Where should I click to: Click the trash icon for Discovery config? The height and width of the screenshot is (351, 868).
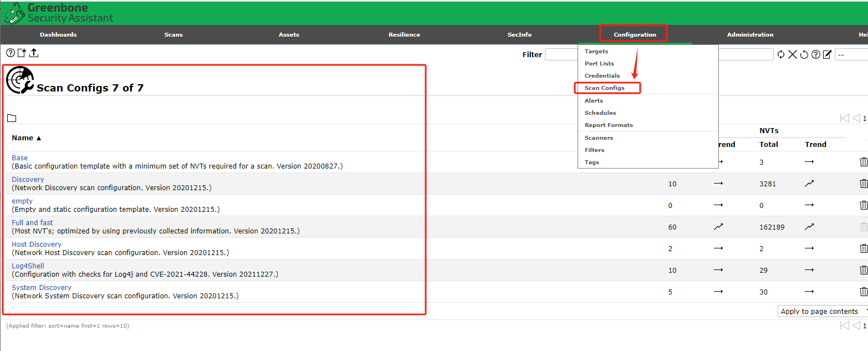(x=864, y=184)
